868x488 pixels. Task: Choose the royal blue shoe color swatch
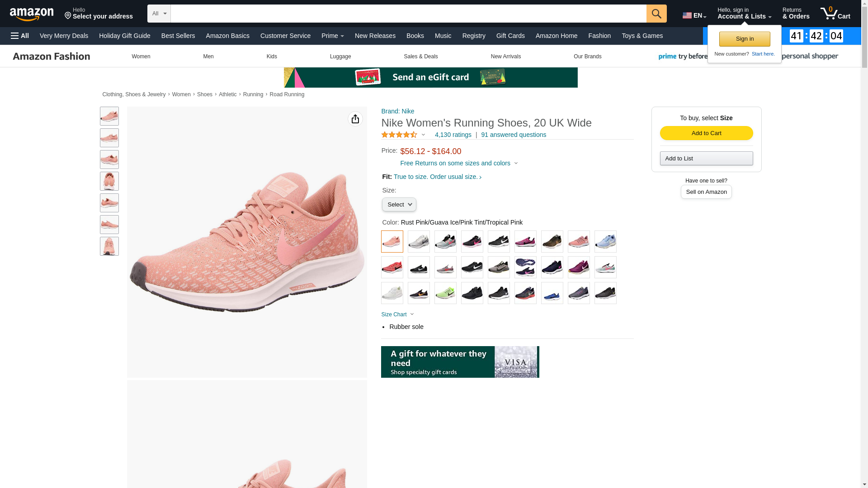pyautogui.click(x=552, y=293)
